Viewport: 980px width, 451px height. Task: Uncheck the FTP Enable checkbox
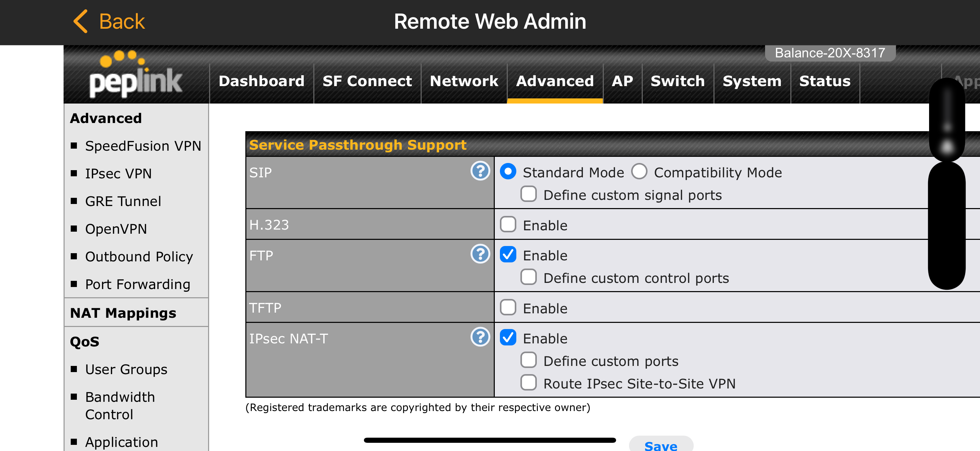pos(508,255)
